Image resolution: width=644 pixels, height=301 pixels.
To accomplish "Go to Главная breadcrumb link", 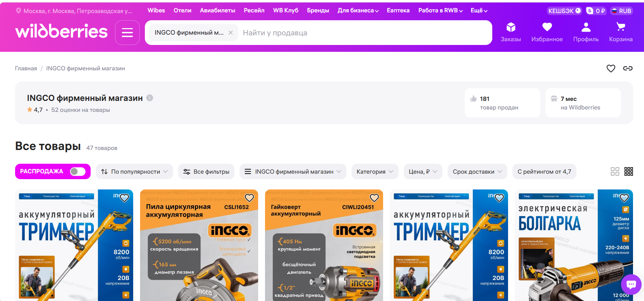I will tap(26, 68).
